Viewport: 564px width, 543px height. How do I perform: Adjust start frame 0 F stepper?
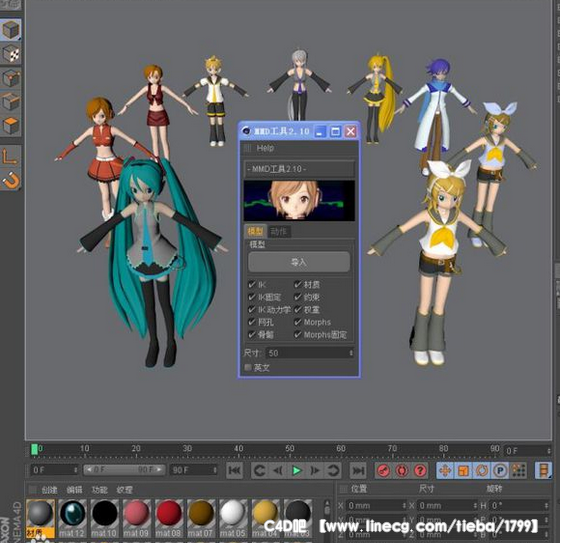76,470
